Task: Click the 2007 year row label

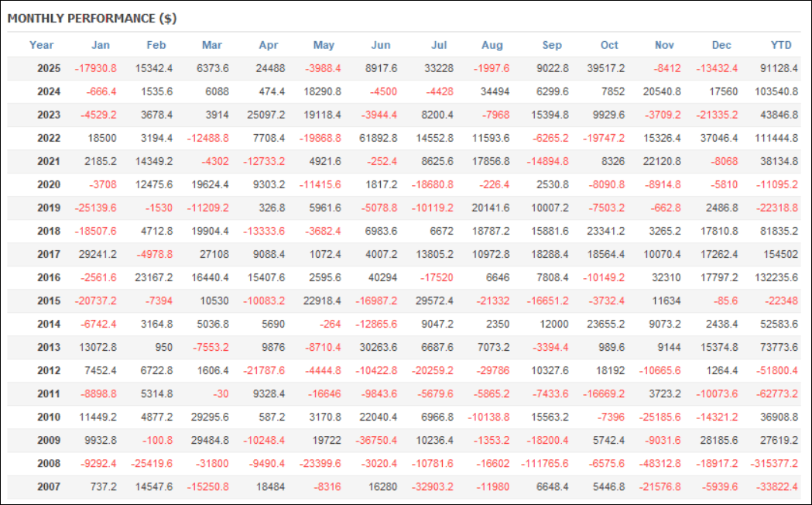Action: tap(48, 486)
